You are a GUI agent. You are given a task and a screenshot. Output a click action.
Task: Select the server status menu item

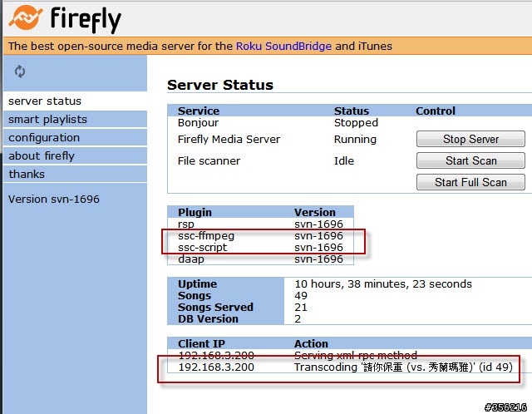click(x=75, y=101)
